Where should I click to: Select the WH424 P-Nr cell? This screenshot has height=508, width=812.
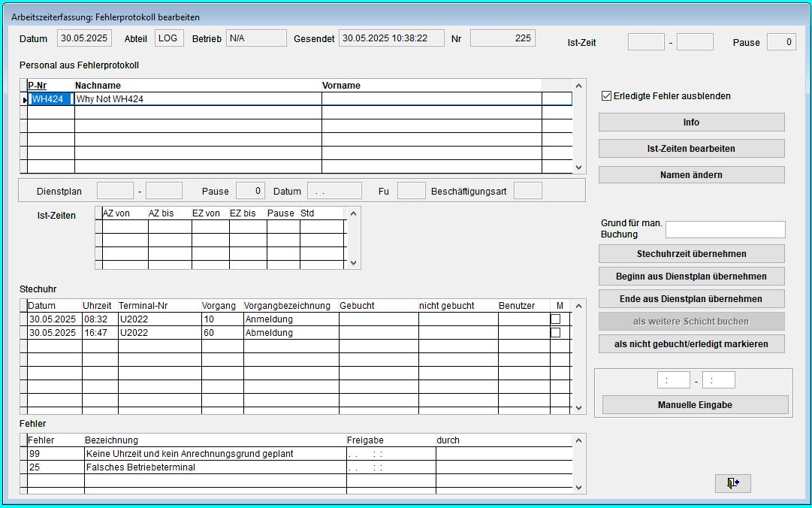(51, 99)
